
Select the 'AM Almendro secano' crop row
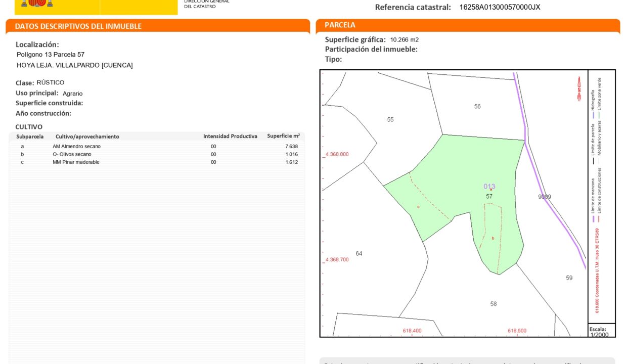tap(157, 146)
